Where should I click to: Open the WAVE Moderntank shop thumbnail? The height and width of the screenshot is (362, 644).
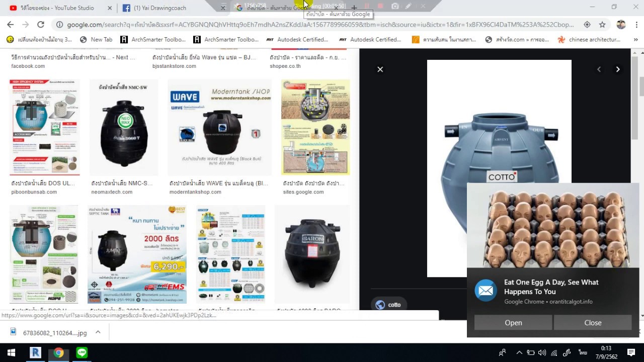(x=219, y=127)
